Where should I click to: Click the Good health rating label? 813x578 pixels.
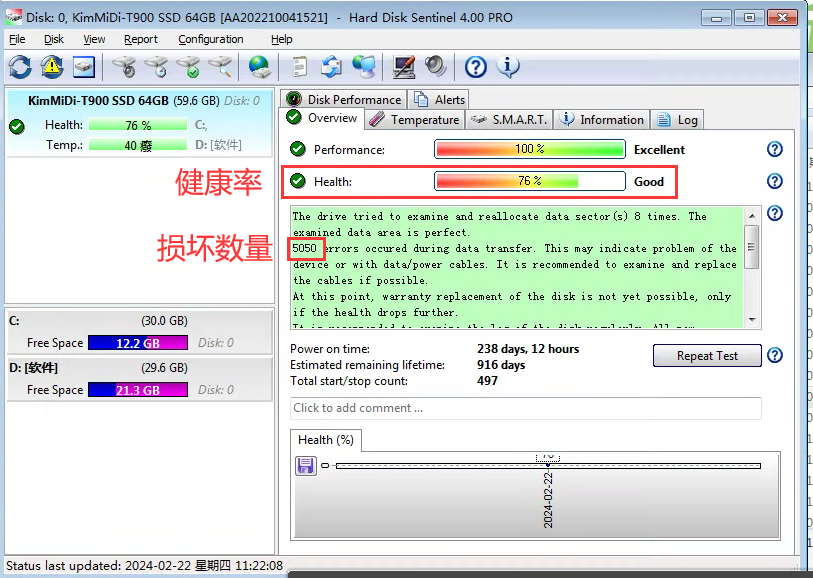(x=649, y=181)
